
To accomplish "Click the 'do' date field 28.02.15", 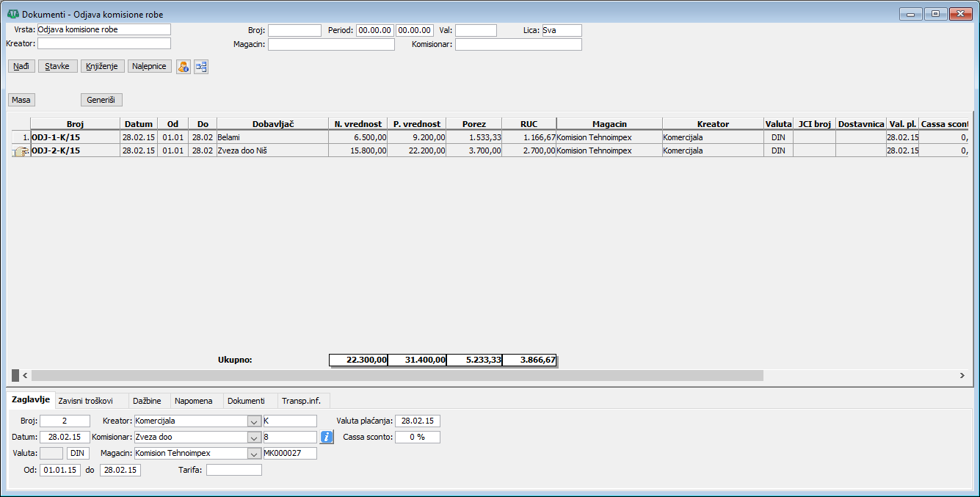I will click(x=120, y=470).
